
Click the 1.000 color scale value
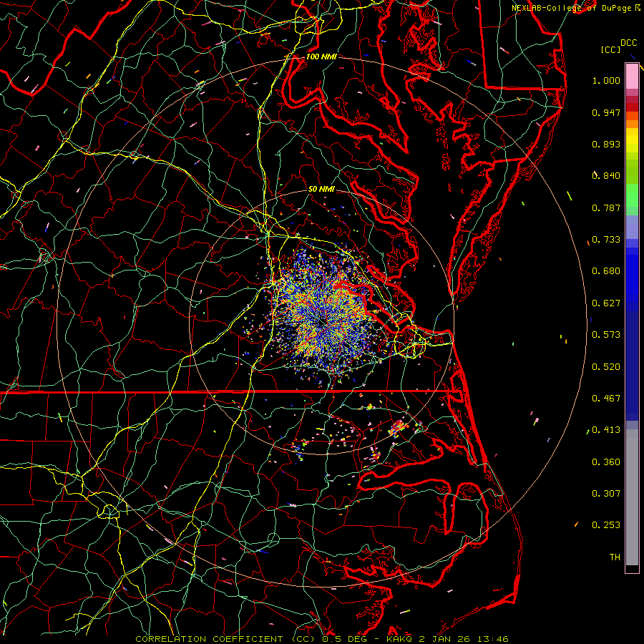pyautogui.click(x=606, y=80)
